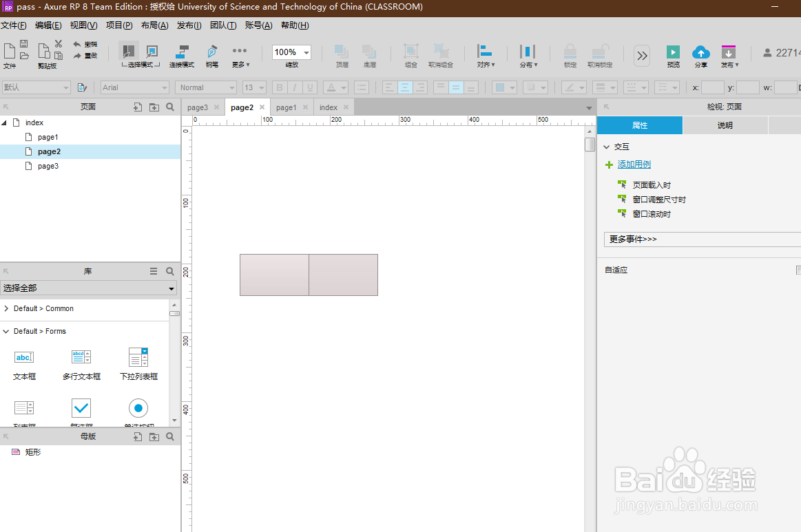
Task: Search masters in the 母版 panel
Action: point(170,436)
